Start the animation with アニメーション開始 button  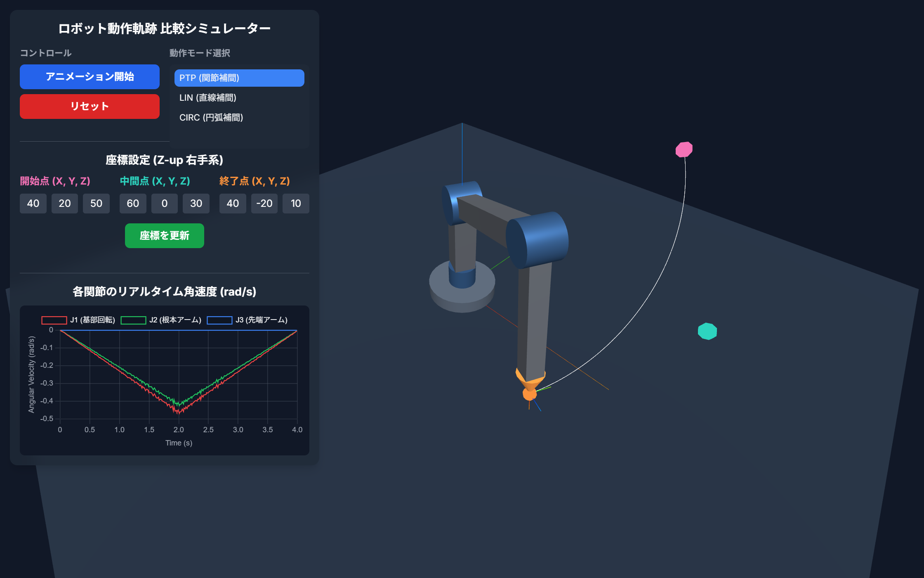pos(90,77)
